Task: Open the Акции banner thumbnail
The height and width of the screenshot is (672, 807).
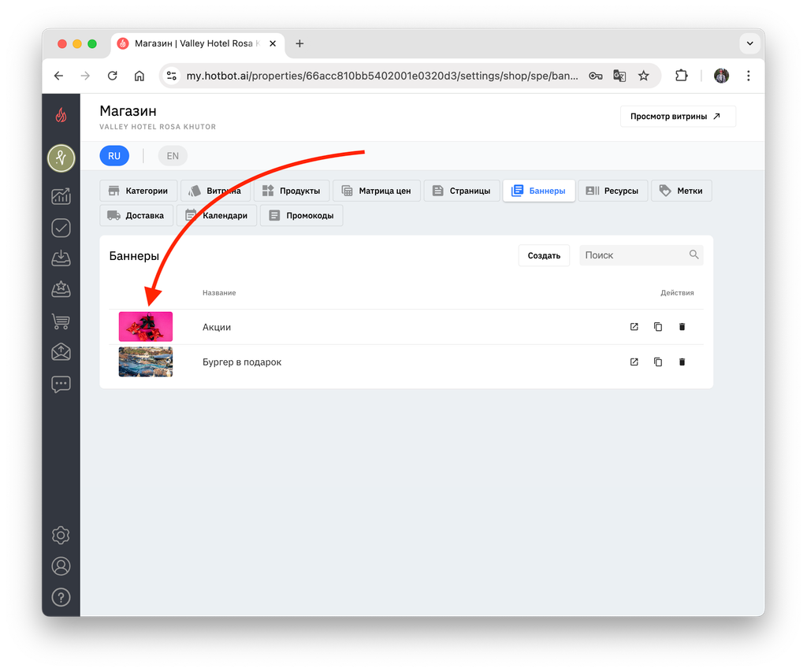Action: 146,327
